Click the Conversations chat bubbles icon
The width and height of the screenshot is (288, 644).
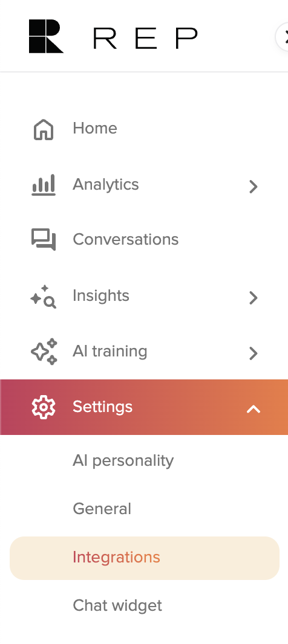(44, 239)
